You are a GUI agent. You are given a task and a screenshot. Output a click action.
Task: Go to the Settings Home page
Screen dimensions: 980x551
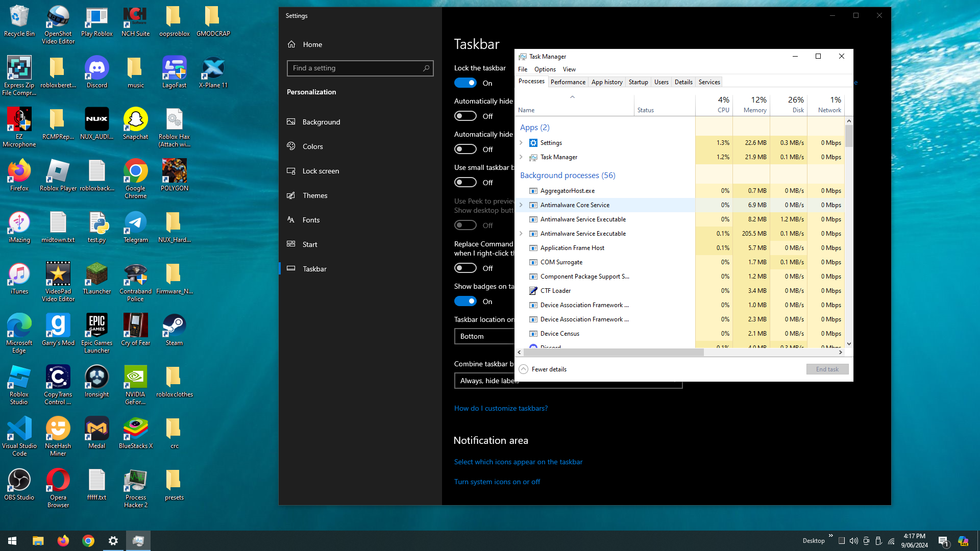click(312, 44)
